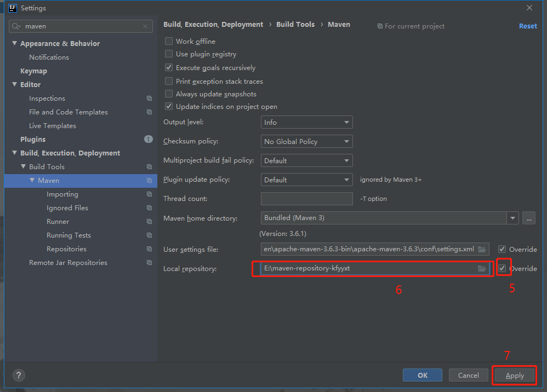
Task: Open Inspections settings page
Action: (47, 99)
